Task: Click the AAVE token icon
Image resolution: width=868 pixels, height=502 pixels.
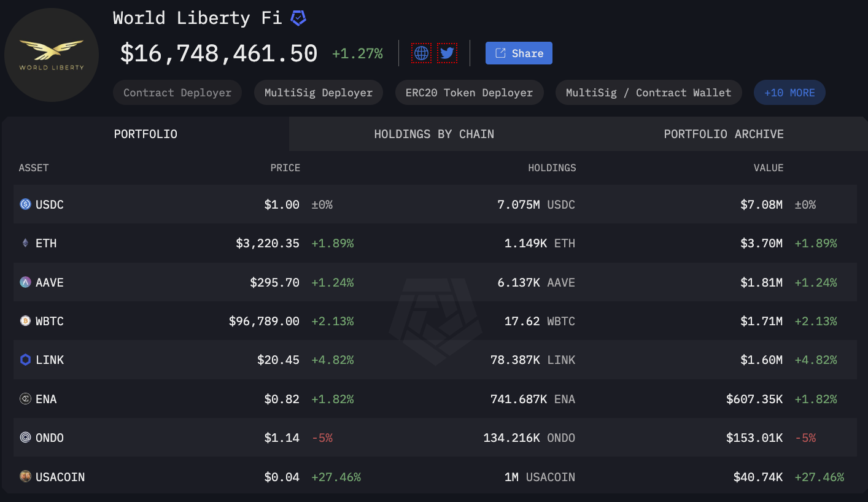Action: [25, 282]
